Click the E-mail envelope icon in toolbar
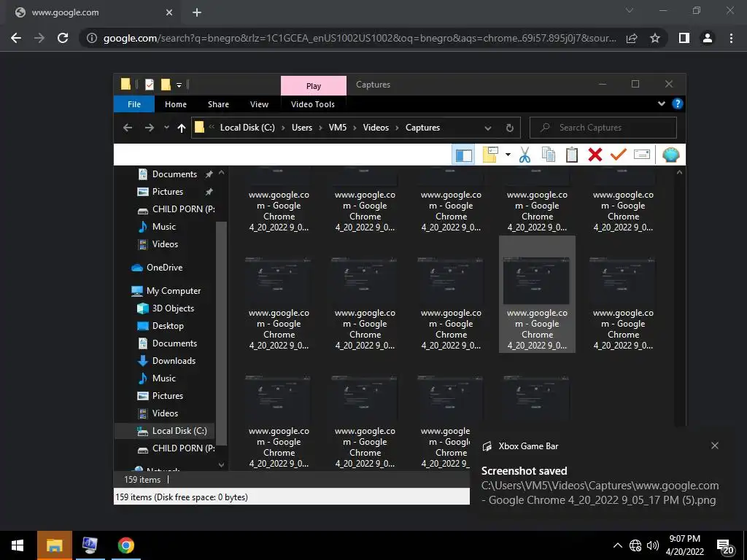Screen dimensions: 747x560 pos(642,155)
